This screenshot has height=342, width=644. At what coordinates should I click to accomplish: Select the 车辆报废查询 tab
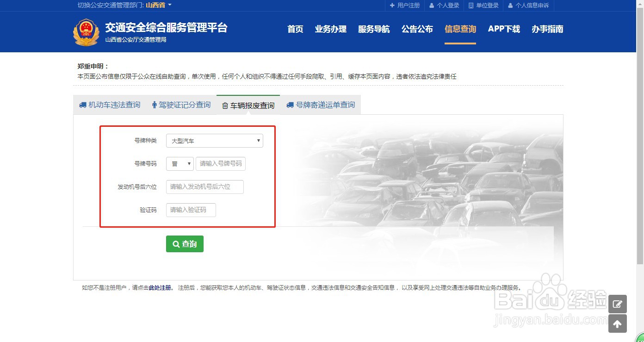point(248,106)
